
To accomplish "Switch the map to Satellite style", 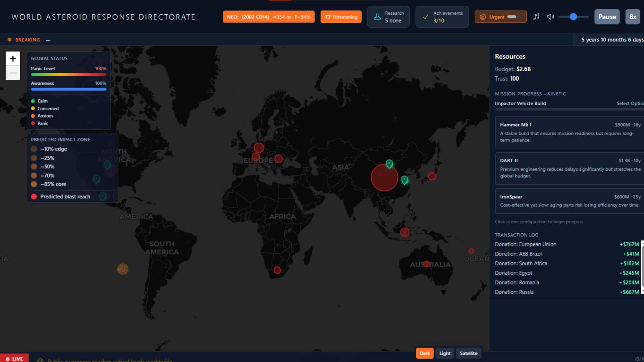I will (468, 353).
